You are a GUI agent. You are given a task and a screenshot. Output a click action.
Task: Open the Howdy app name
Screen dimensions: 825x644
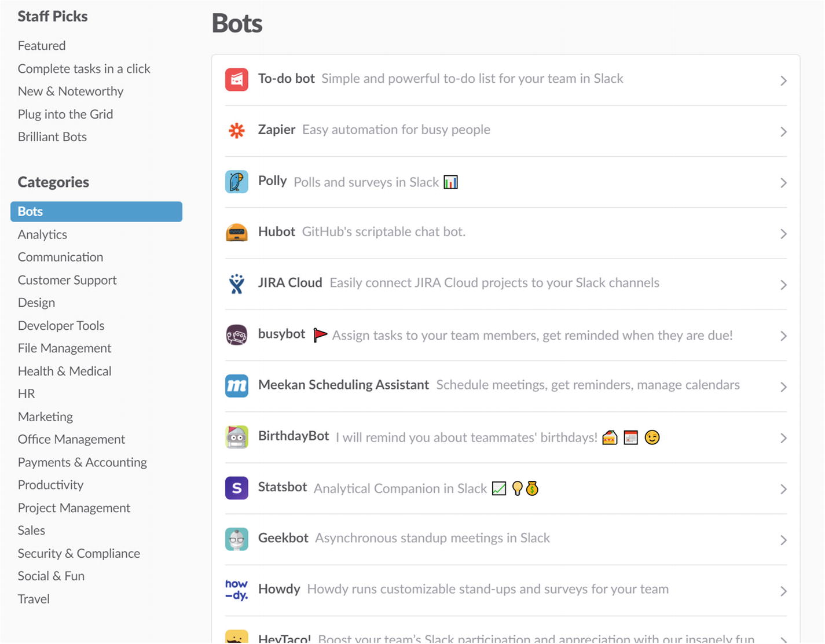[279, 589]
